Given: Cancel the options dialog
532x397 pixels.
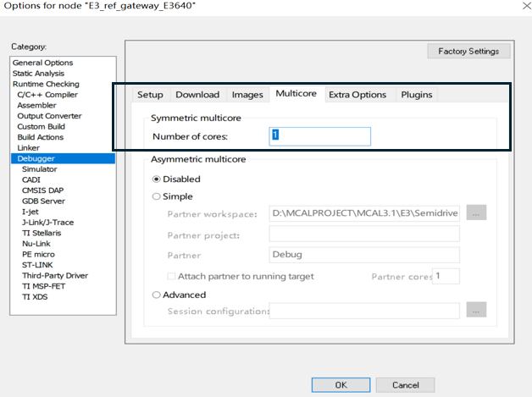Looking at the screenshot, I should point(405,384).
